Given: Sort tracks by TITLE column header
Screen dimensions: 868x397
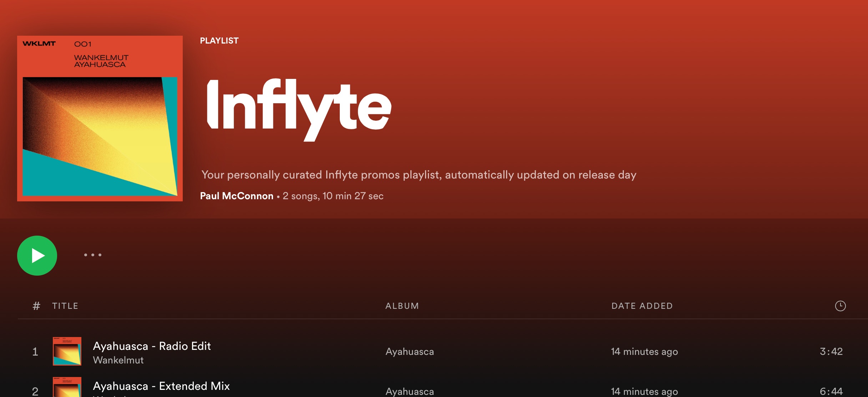Looking at the screenshot, I should (65, 306).
